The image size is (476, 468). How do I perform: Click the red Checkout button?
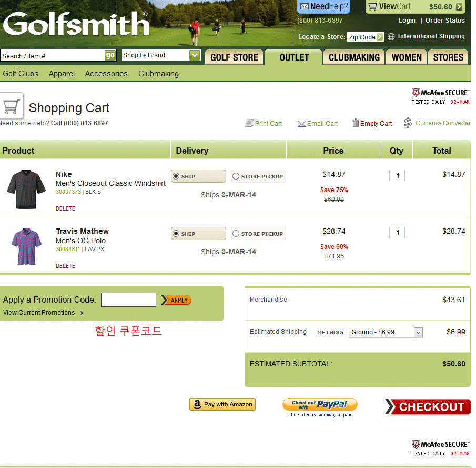click(x=428, y=407)
